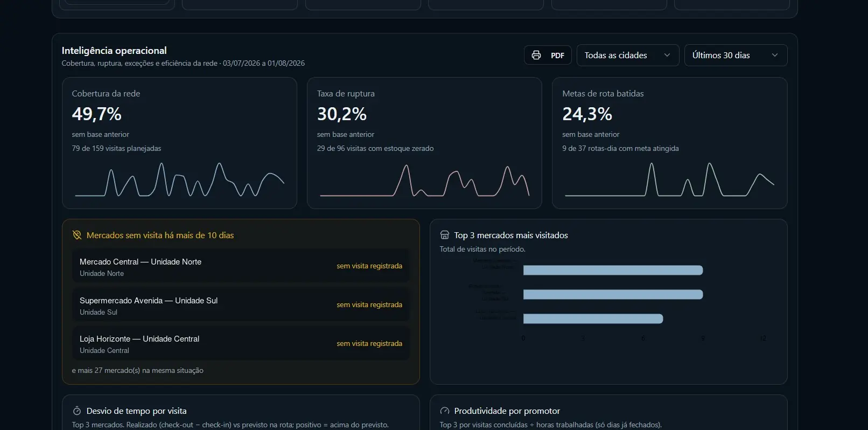
Task: Click 79 de 159 visitas planejadas text
Action: point(116,149)
